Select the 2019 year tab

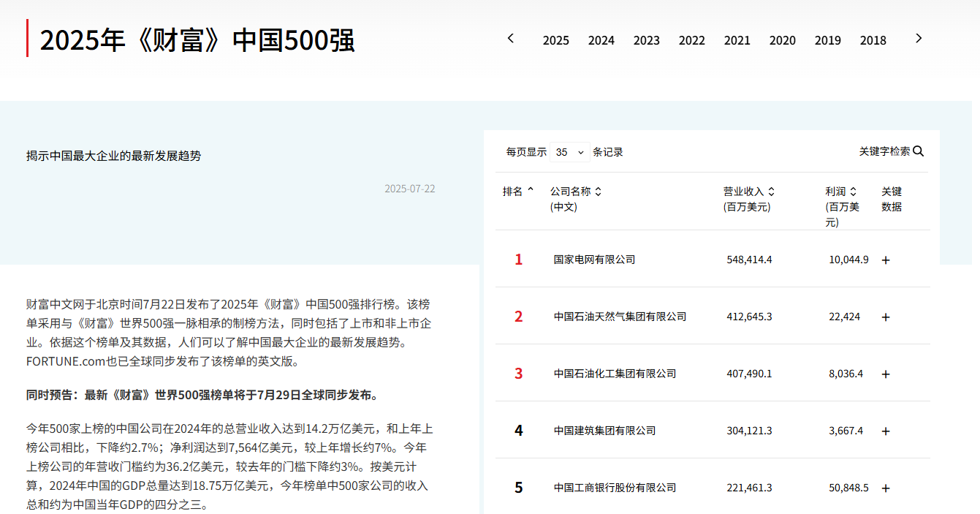(x=828, y=40)
